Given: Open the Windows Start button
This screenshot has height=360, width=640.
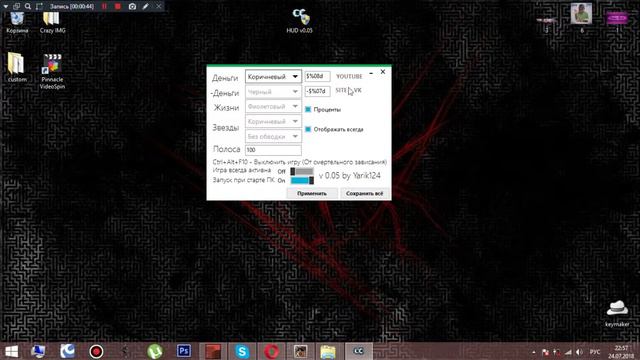Looking at the screenshot, I should 11,351.
